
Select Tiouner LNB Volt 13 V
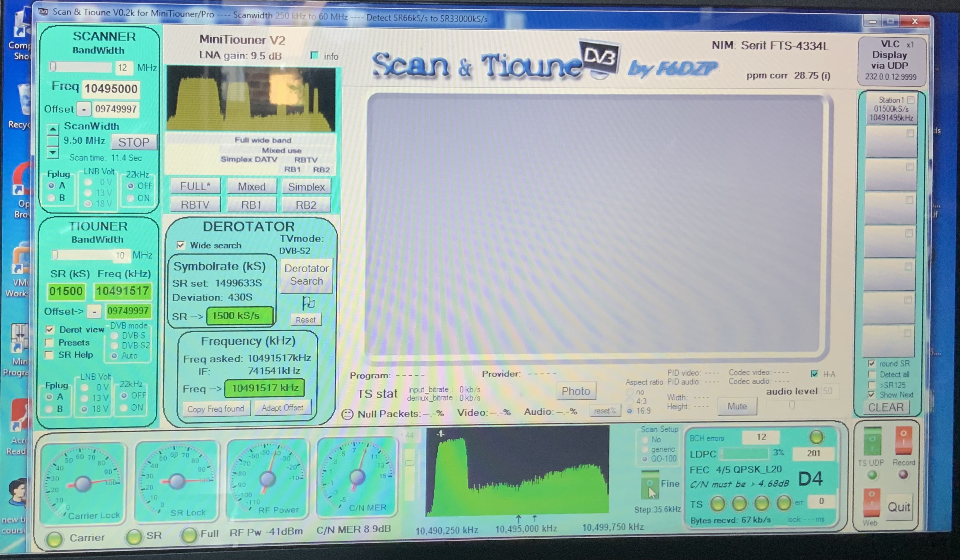pos(85,398)
